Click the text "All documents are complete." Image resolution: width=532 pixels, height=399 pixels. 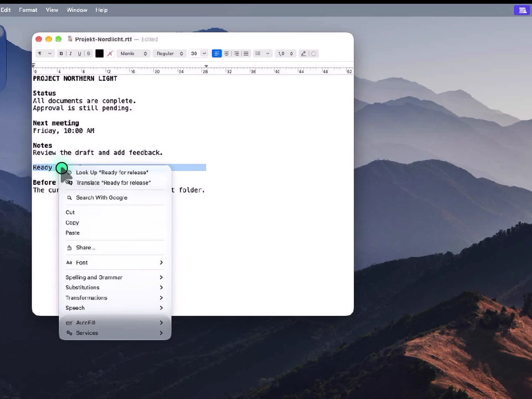pos(85,101)
